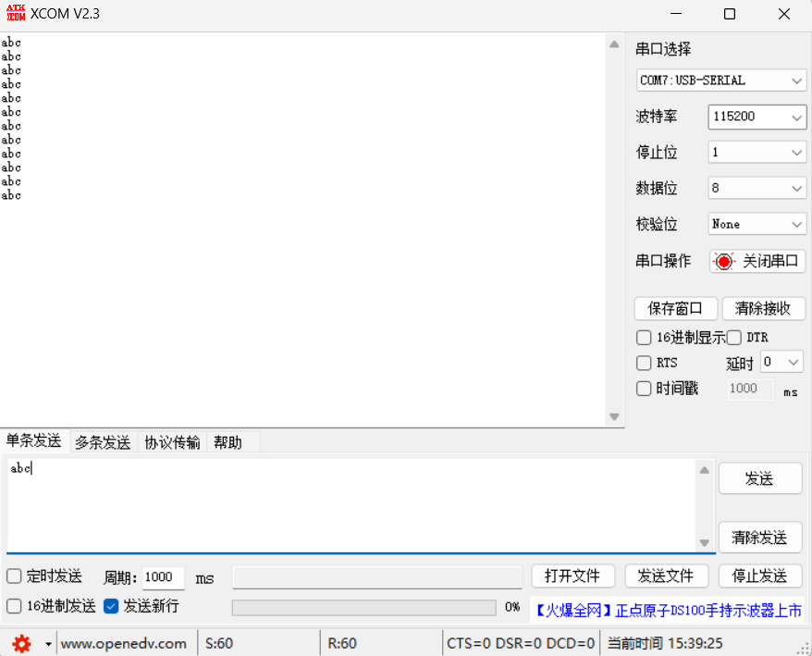Switch to the 多条发送 tab
The height and width of the screenshot is (656, 812).
click(103, 441)
